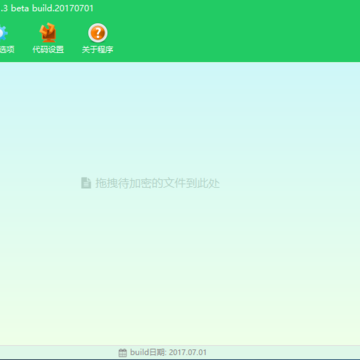Viewport: 360px width, 360px height.
Task: Click the calendar icon in status bar
Action: pos(123,353)
